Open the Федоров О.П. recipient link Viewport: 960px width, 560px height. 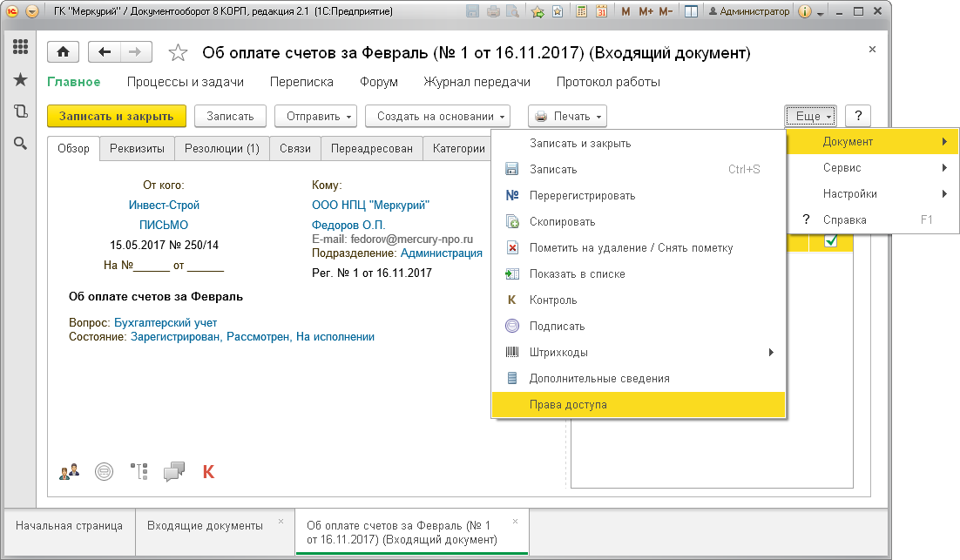348,226
